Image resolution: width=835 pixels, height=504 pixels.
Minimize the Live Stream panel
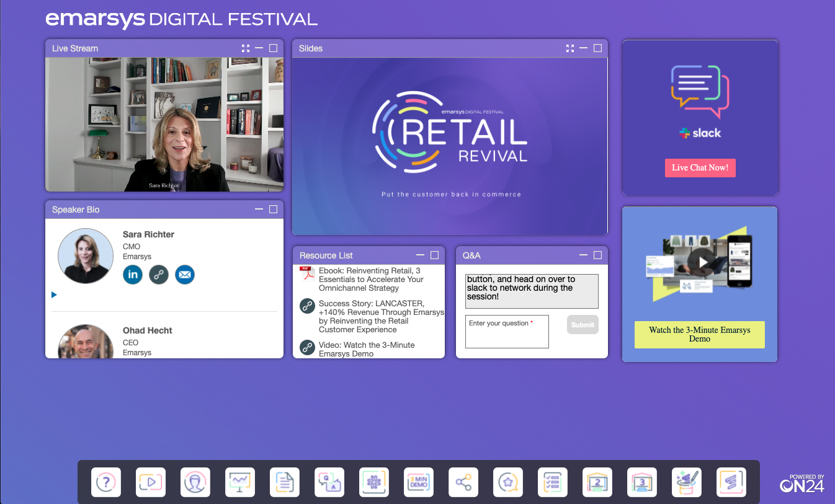259,48
